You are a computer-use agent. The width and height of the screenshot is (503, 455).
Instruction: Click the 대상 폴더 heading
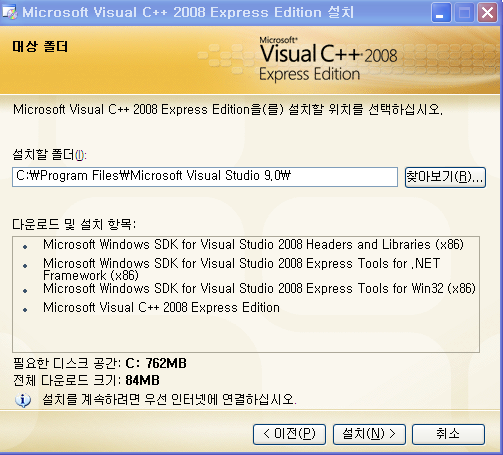(40, 46)
